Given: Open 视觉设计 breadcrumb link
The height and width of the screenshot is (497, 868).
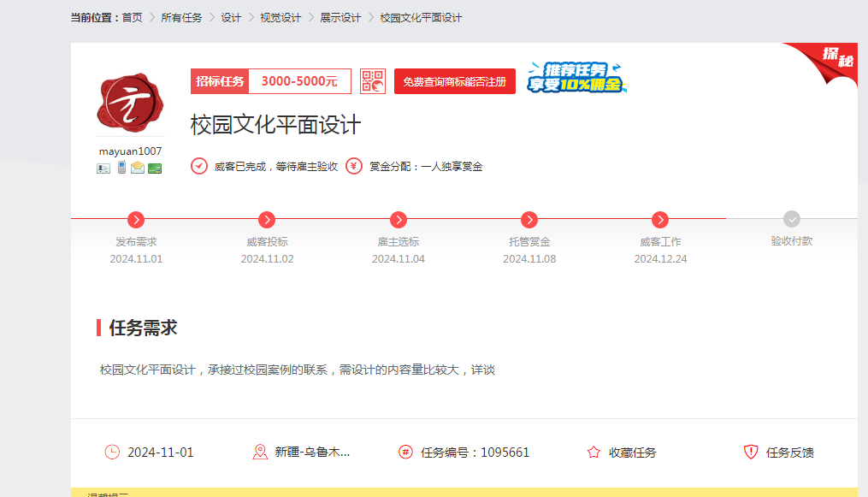Looking at the screenshot, I should (x=280, y=18).
